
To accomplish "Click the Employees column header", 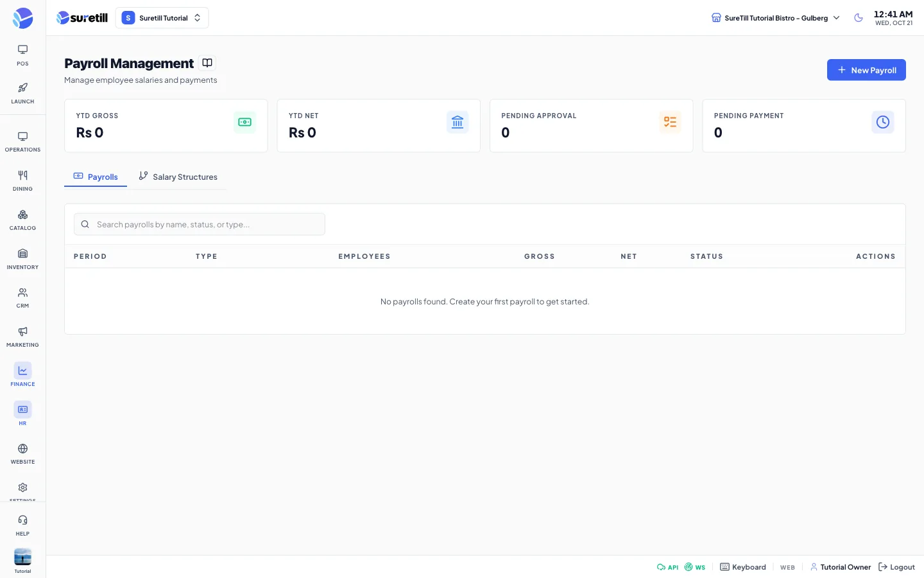I will (364, 256).
